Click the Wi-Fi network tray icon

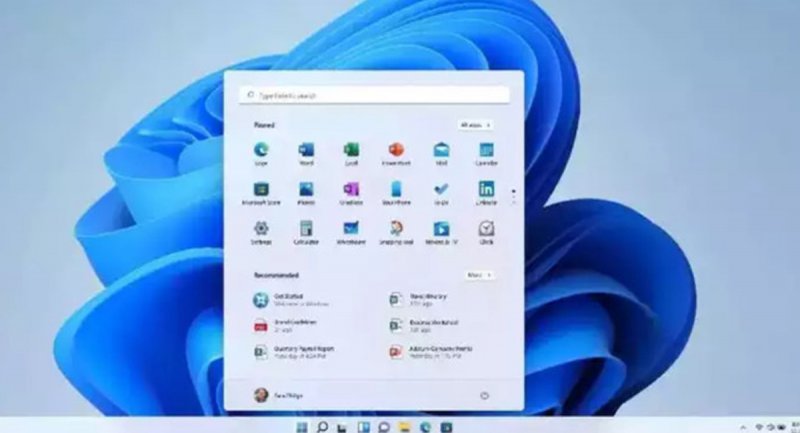point(759,427)
